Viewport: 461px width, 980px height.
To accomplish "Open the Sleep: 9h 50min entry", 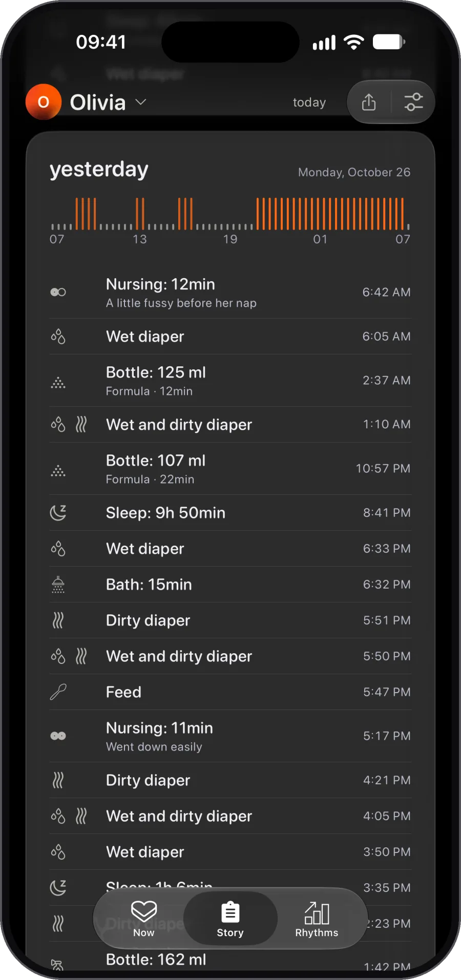I will pyautogui.click(x=230, y=513).
